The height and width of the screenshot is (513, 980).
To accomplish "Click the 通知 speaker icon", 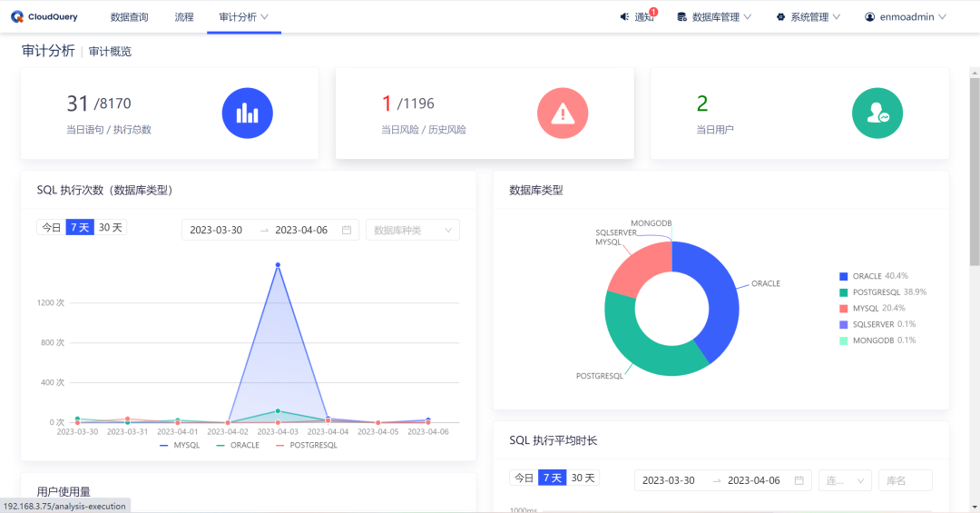I will (624, 17).
